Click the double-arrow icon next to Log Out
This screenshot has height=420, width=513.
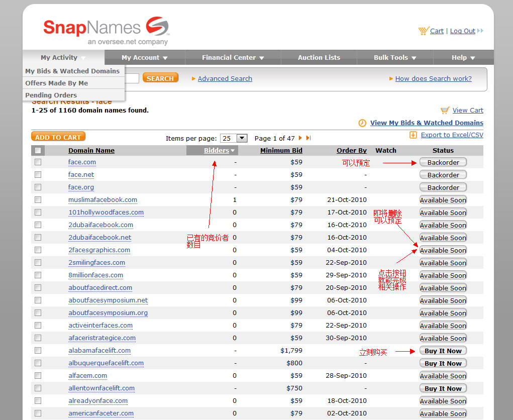[480, 31]
